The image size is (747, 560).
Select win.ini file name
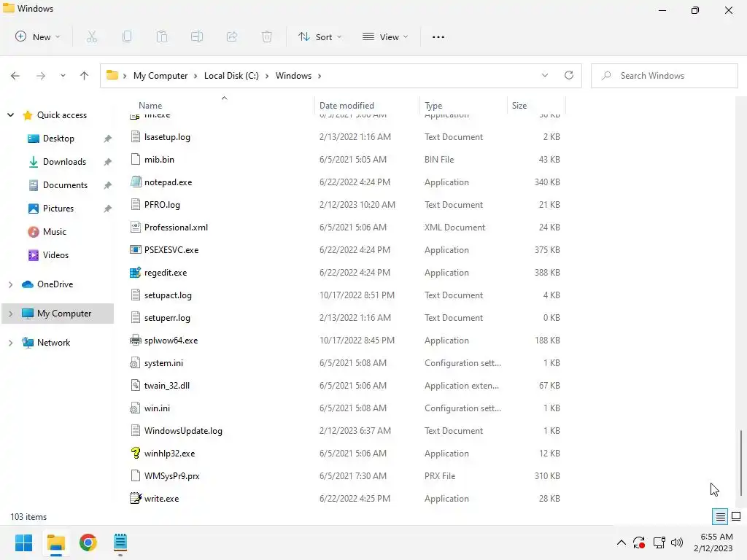157,408
